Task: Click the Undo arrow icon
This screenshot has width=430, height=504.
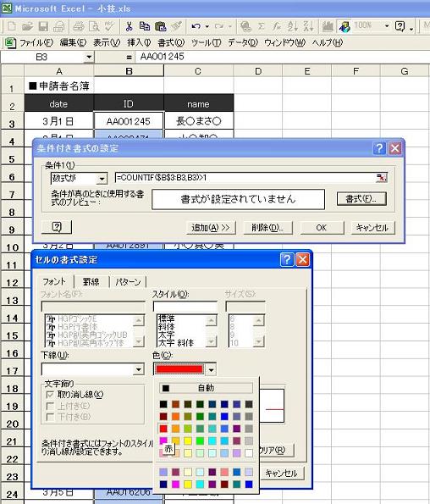Action: click(x=196, y=26)
